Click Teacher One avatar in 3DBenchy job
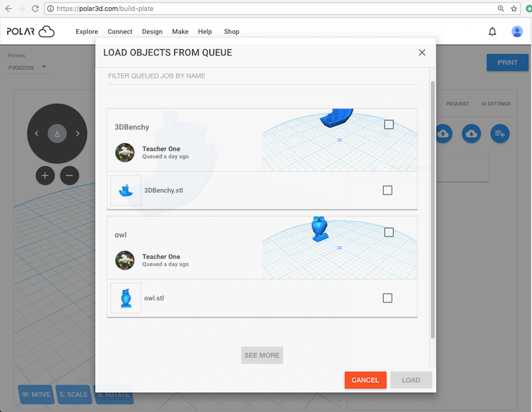Image resolution: width=532 pixels, height=412 pixels. 125,152
